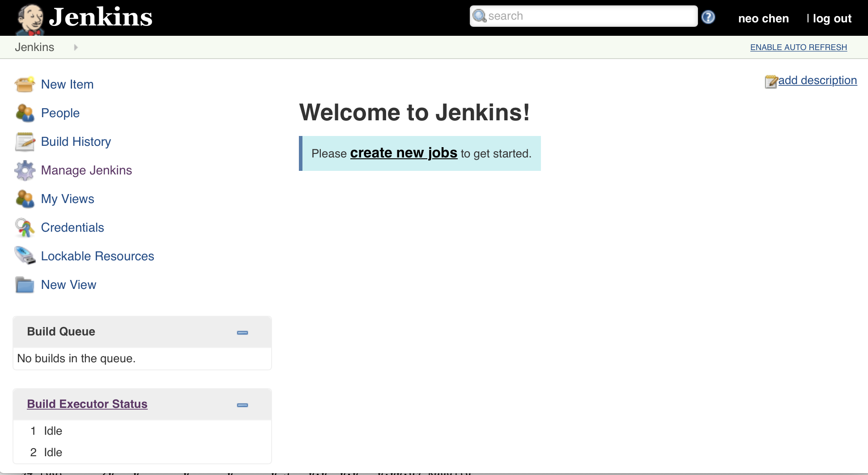The width and height of the screenshot is (868, 475).
Task: Click the People icon in sidebar
Action: [x=25, y=113]
